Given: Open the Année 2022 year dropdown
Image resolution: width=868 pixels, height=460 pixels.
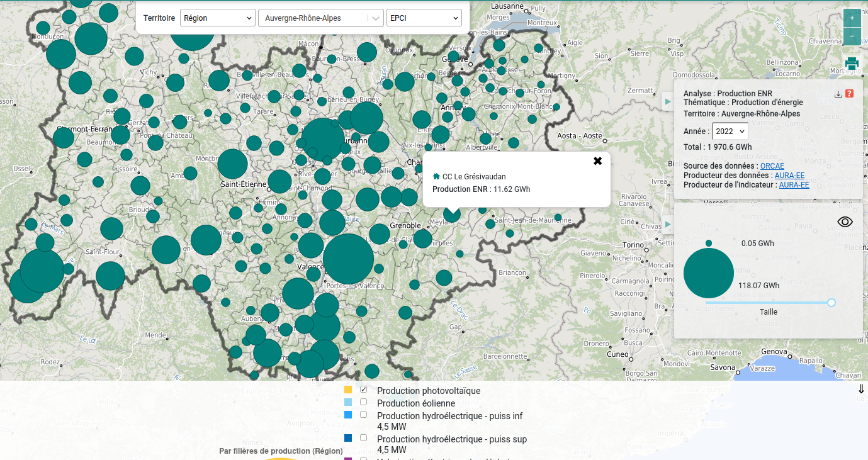Looking at the screenshot, I should tap(730, 132).
